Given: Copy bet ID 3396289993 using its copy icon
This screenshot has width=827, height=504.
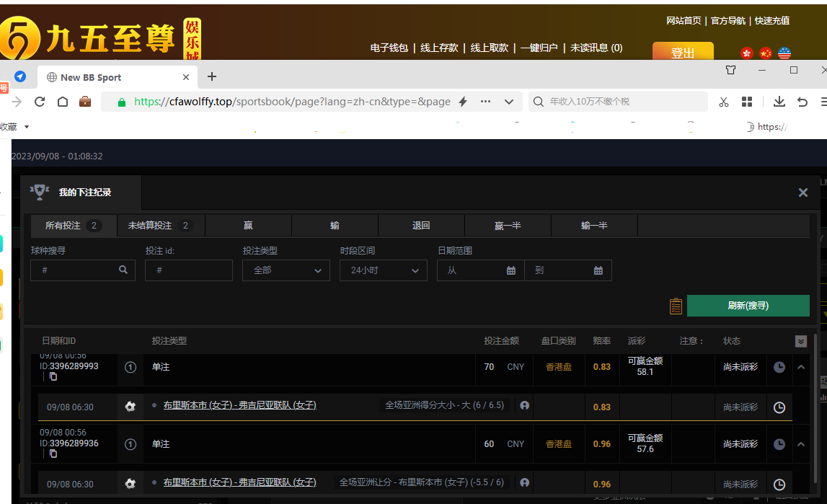Looking at the screenshot, I should [53, 376].
